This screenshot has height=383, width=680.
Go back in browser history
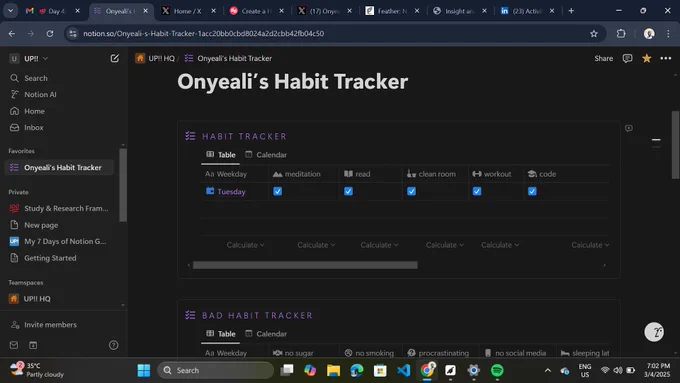(x=12, y=33)
